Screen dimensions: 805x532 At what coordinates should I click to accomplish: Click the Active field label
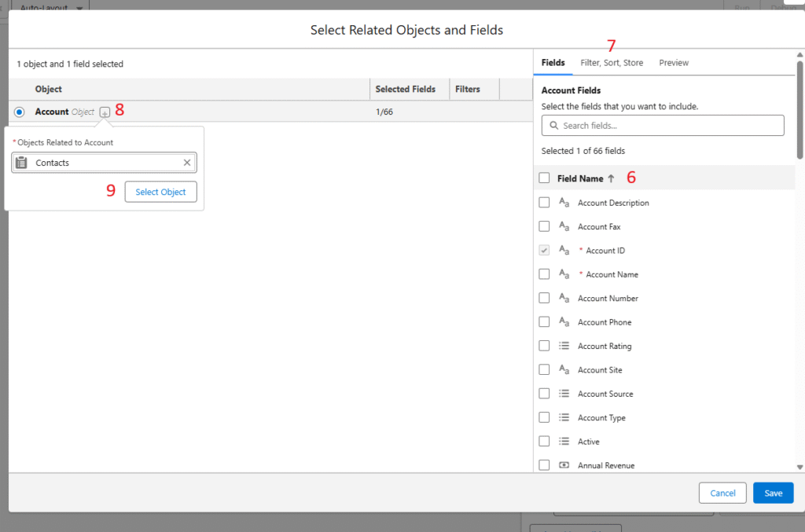click(589, 442)
